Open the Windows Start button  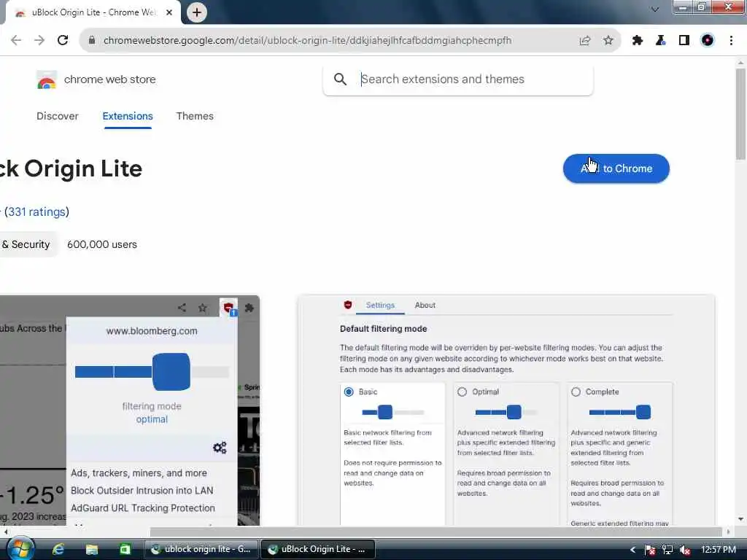point(20,549)
